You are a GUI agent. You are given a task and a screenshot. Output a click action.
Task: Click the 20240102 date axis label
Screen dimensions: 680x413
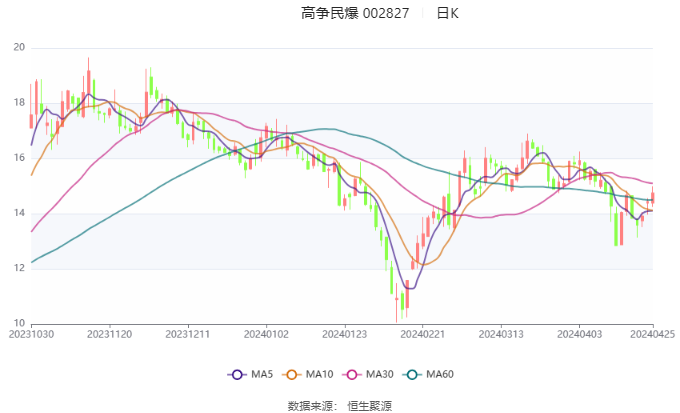tap(266, 334)
